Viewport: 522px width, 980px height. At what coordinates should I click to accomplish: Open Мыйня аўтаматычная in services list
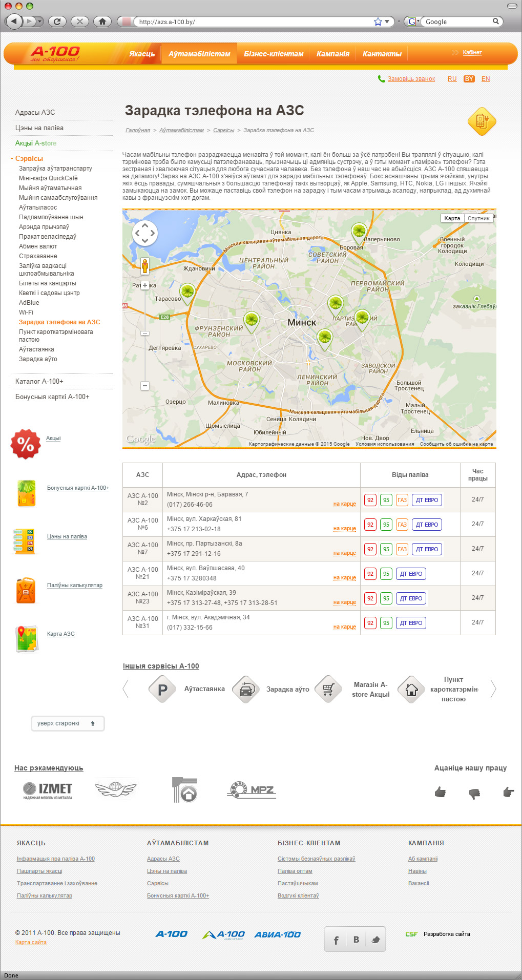click(50, 188)
